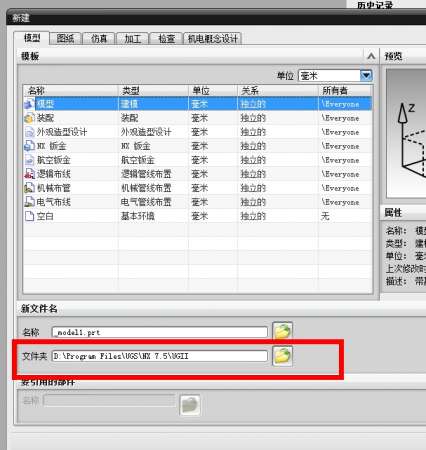Viewport: 426px width, 450px height.
Task: Select the 外观造型设计 template icon
Action: coord(29,132)
